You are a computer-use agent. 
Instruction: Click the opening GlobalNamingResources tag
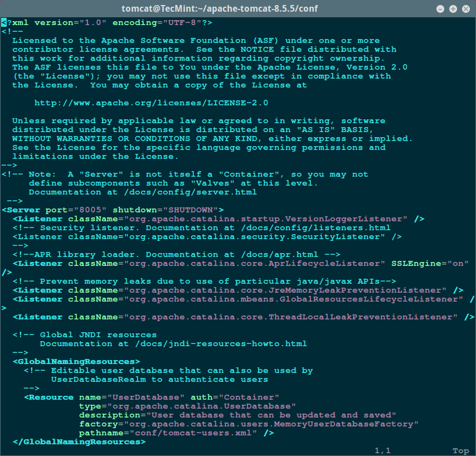point(76,362)
